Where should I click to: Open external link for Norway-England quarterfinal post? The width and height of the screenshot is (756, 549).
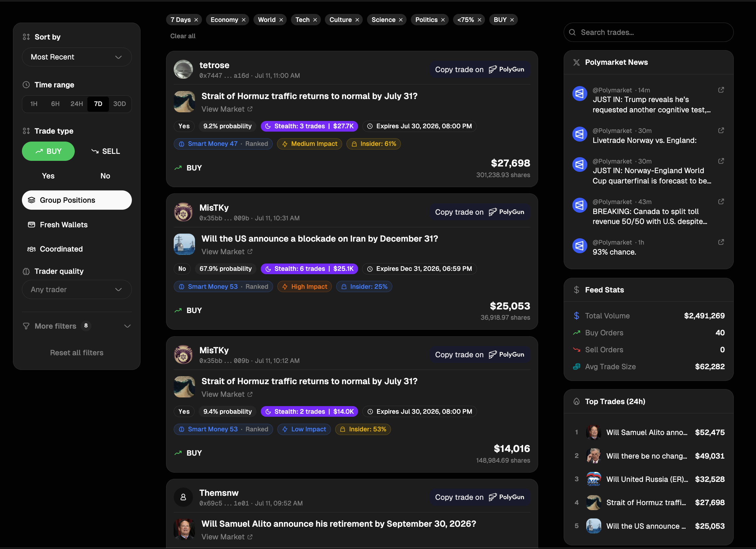point(721,161)
